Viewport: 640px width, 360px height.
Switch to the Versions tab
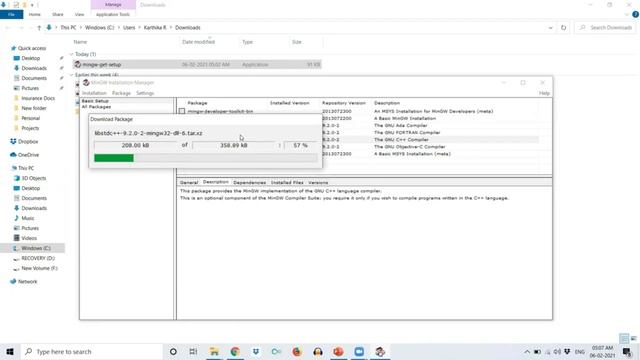(x=318, y=182)
